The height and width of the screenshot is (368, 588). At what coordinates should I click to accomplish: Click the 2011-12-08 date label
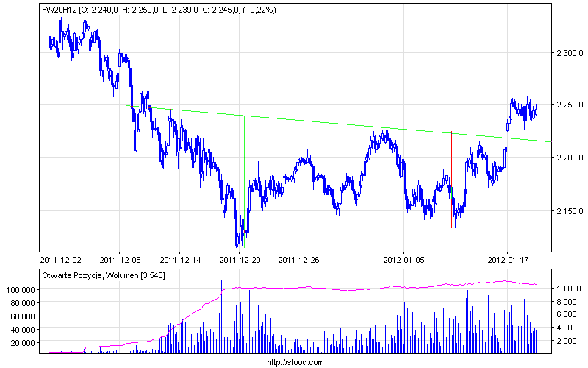point(120,260)
